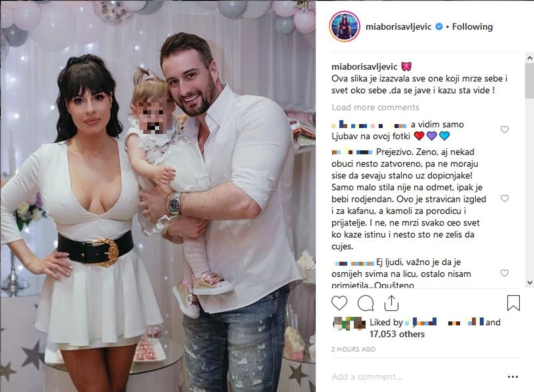Viewport: 534px width, 392px height.
Task: Like the 'Prejezivo. Zeno' comment
Action: pos(505,198)
